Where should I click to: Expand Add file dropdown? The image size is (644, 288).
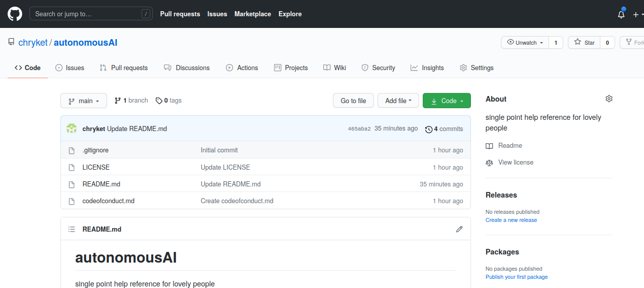click(398, 101)
